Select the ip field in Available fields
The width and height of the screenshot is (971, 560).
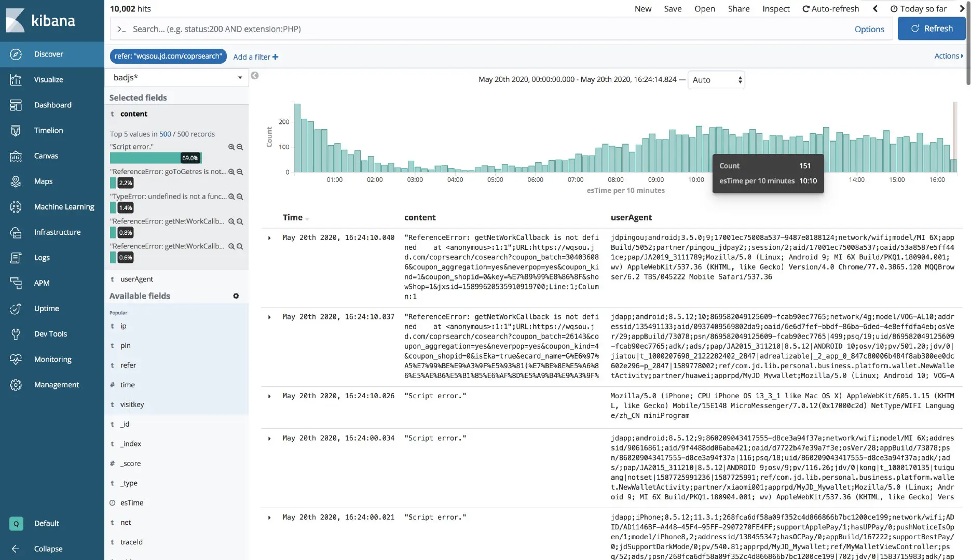point(124,326)
